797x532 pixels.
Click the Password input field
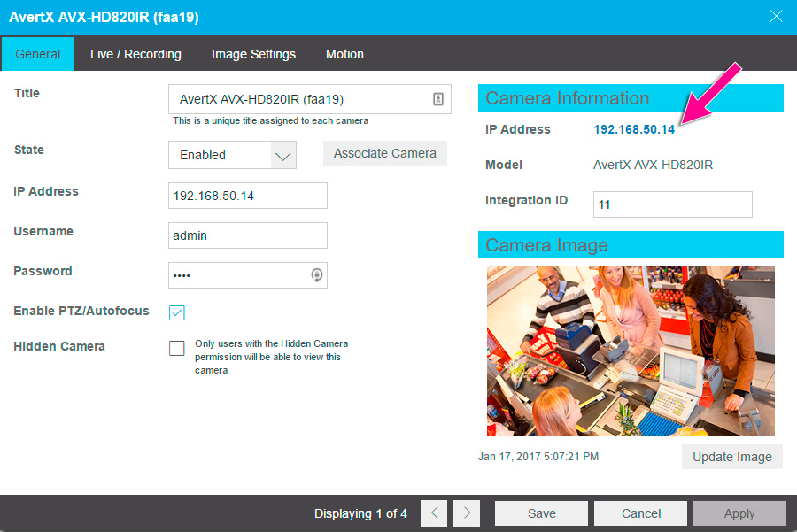[248, 275]
